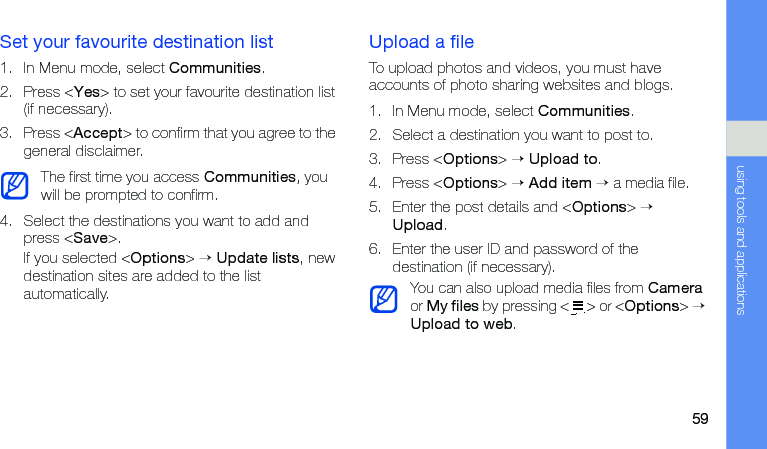Click 'Communities' under the 'Upload a file' heading
Viewport: 767px width, 449px height.
coord(584,111)
